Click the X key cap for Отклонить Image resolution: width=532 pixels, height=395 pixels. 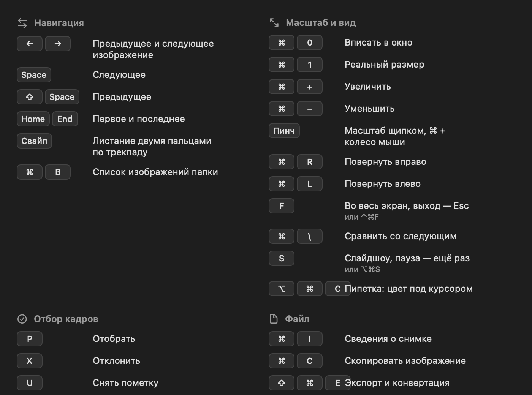(30, 361)
